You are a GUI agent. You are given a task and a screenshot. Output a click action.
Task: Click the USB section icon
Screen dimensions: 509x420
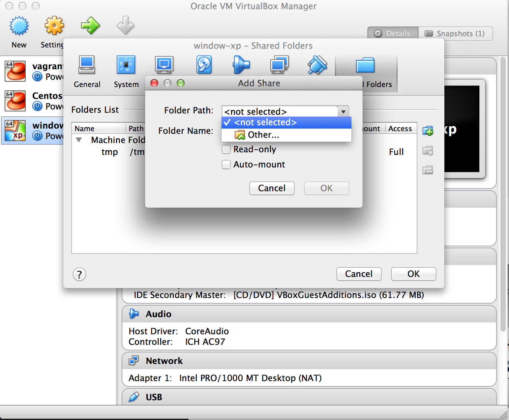coord(134,397)
